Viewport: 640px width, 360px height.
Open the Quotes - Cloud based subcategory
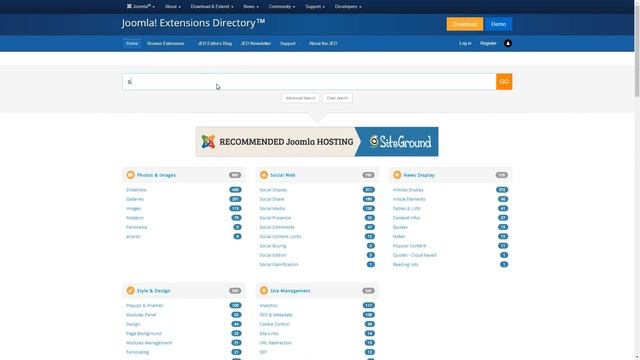[x=414, y=255]
